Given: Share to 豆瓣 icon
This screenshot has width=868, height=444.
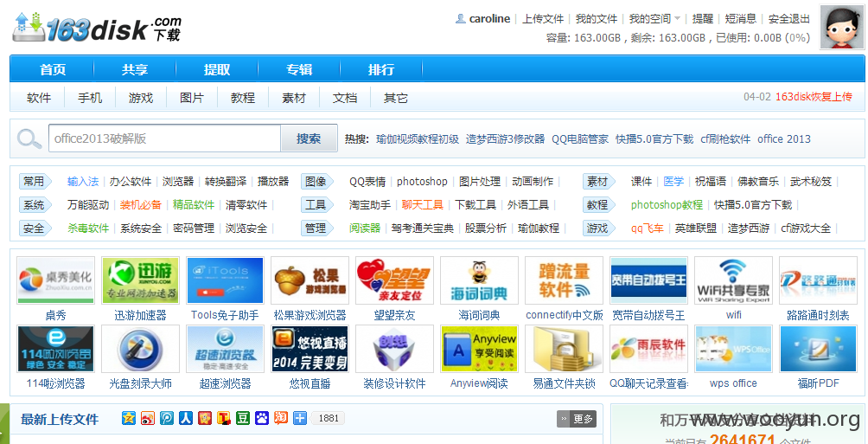Looking at the screenshot, I should tap(243, 418).
